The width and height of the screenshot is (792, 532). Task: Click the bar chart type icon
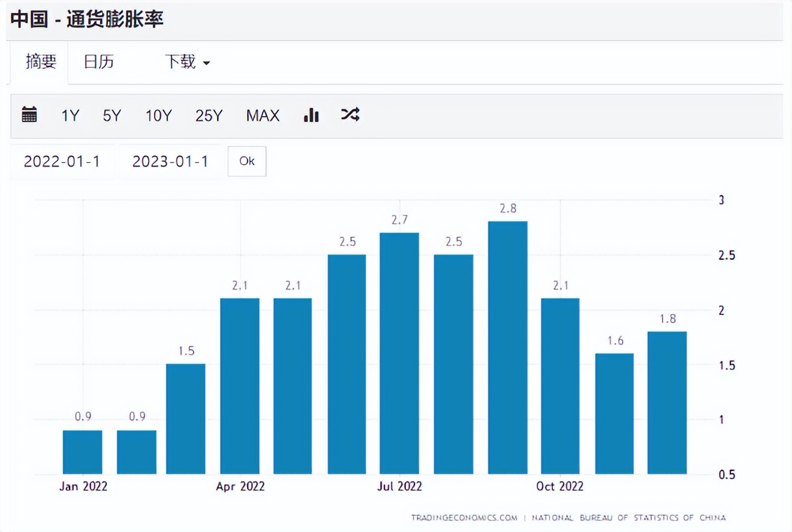(x=311, y=115)
